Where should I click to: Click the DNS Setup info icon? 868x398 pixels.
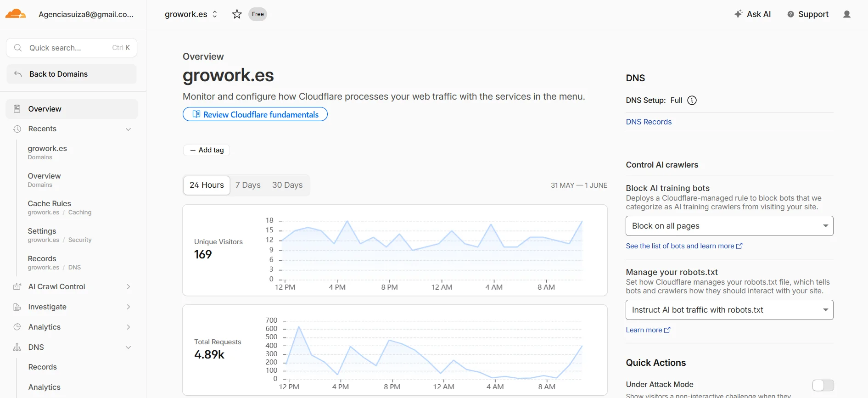(692, 100)
